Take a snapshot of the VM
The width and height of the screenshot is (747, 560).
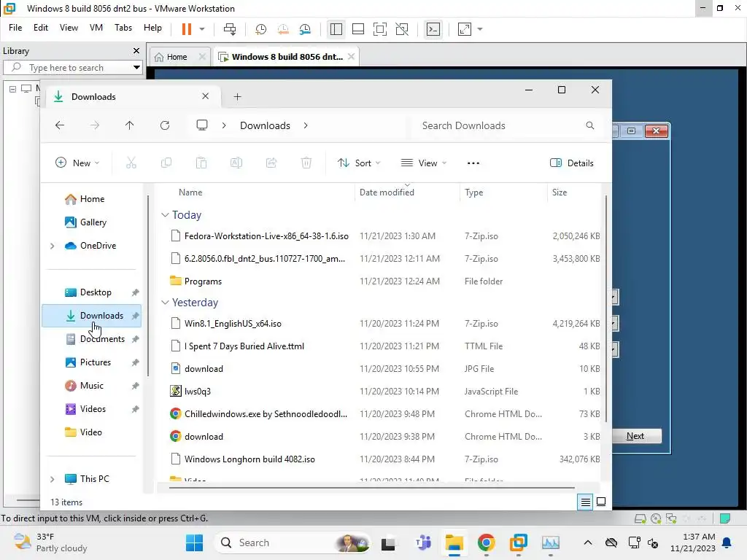pyautogui.click(x=260, y=29)
